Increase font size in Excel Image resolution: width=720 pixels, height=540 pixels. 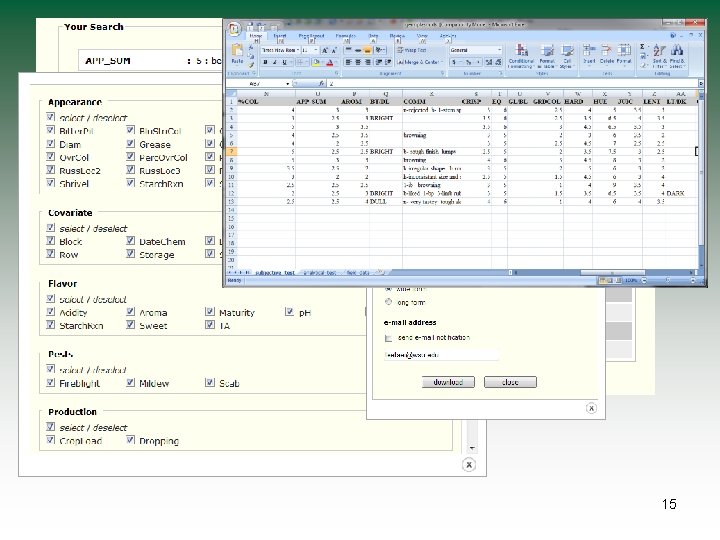[x=325, y=51]
